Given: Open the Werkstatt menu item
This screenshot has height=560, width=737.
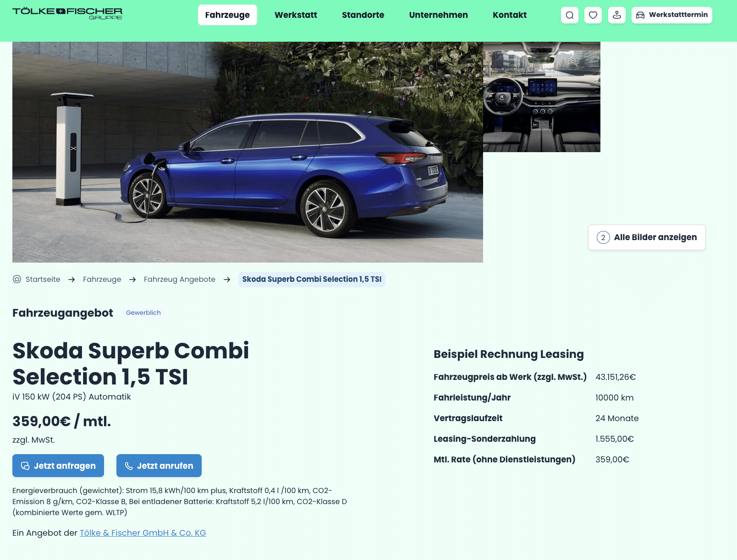Looking at the screenshot, I should point(296,15).
